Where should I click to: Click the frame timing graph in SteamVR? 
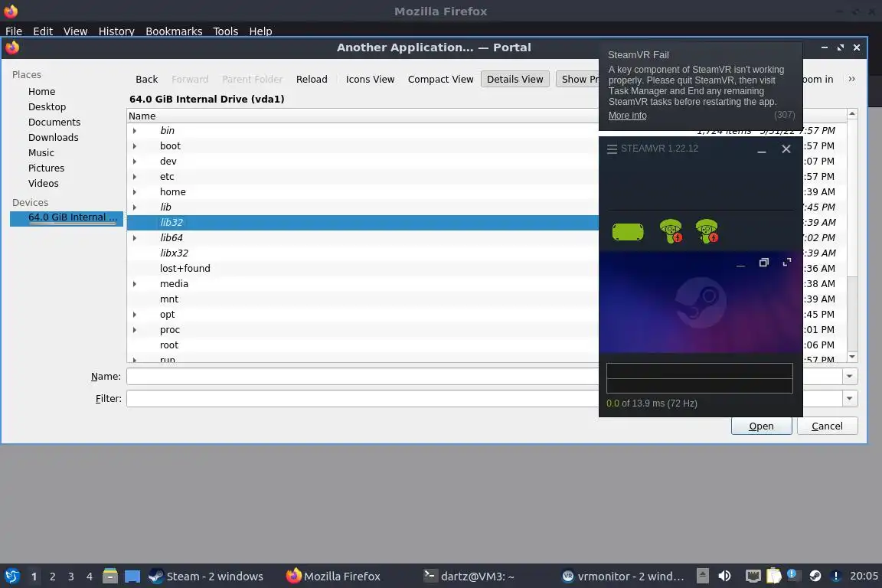[x=699, y=378]
